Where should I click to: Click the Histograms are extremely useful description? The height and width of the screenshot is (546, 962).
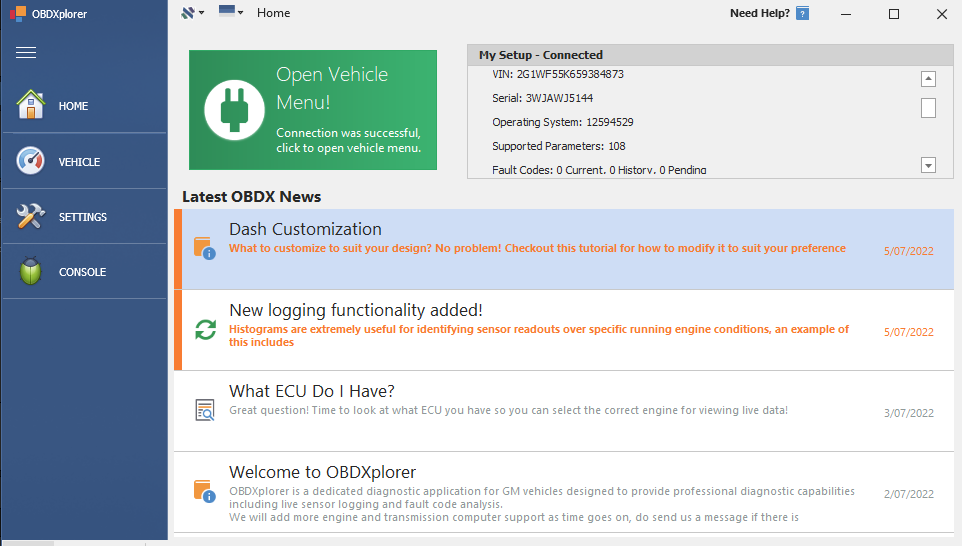pos(539,336)
